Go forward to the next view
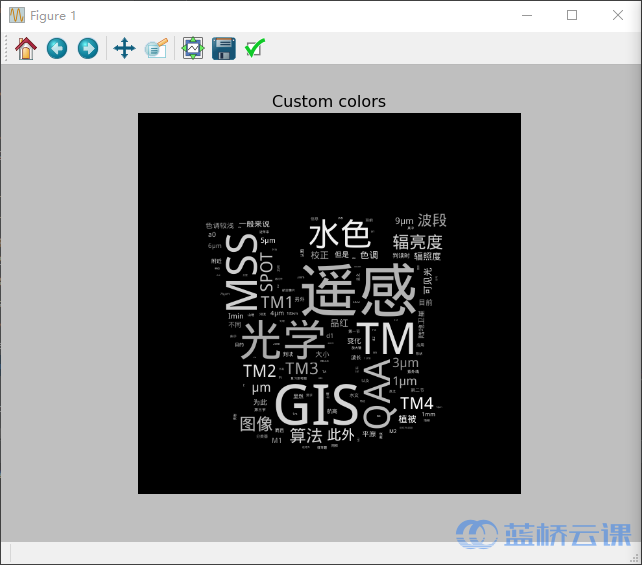 tap(88, 48)
